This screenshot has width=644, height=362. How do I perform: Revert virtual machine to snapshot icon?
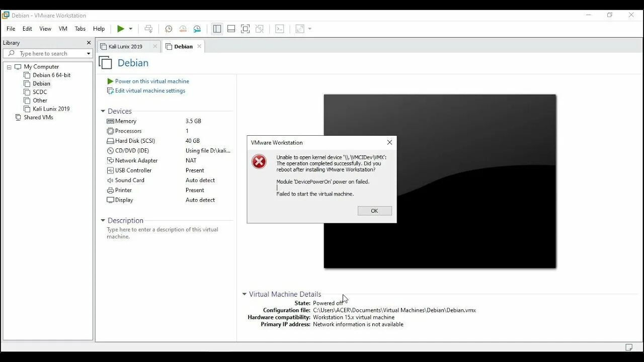click(183, 29)
